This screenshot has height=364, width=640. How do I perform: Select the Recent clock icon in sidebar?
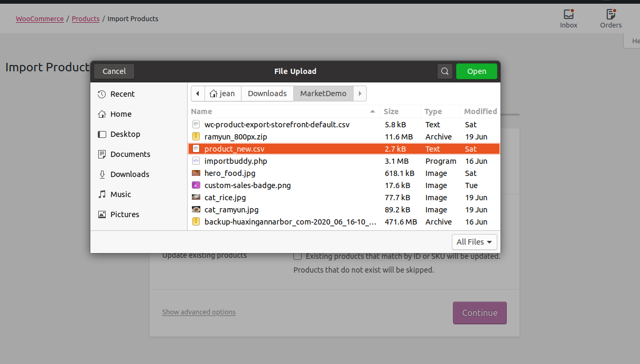click(x=102, y=94)
